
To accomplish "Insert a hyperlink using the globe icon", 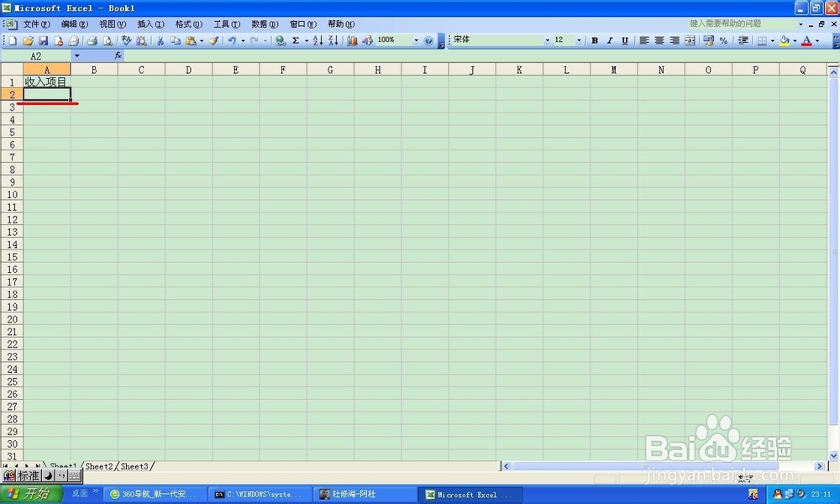I will [x=281, y=40].
